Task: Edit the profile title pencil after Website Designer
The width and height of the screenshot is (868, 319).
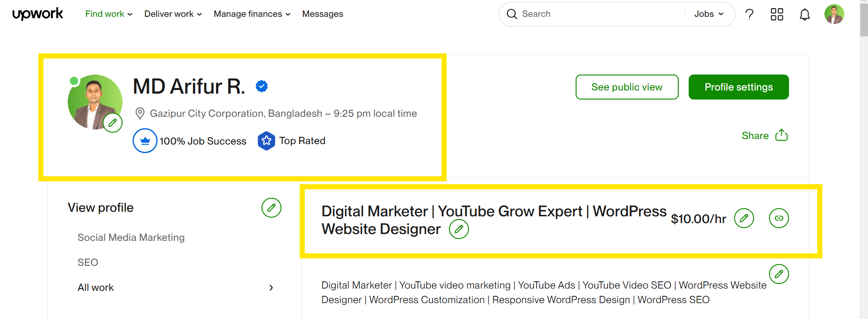Action: pos(459,229)
